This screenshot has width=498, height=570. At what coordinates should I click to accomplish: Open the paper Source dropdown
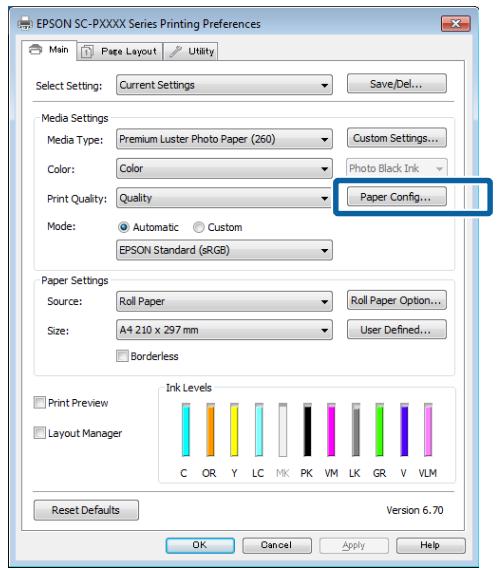tap(224, 301)
